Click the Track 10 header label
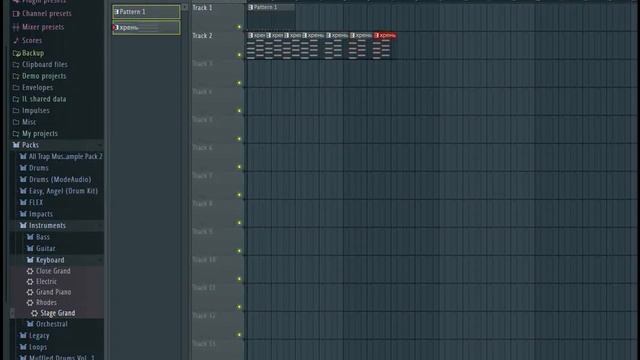The width and height of the screenshot is (640, 360). click(x=204, y=260)
